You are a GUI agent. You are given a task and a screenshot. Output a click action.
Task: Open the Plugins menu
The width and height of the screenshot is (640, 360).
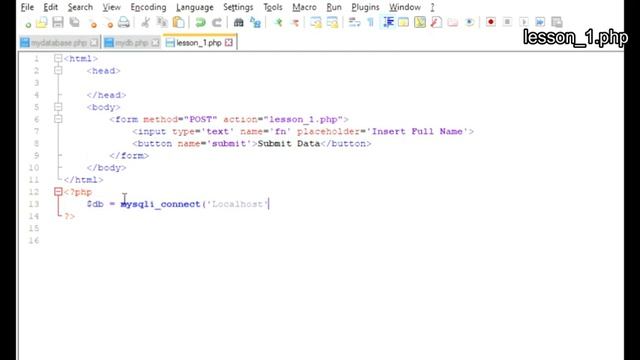click(365, 7)
